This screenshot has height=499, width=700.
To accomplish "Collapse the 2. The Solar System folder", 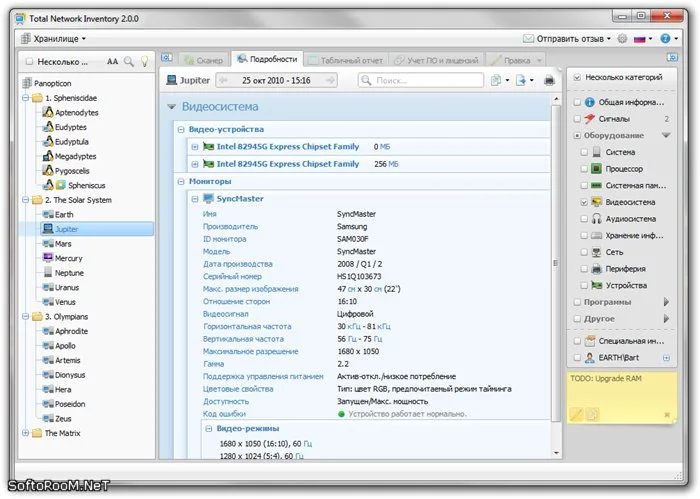I will 25,200.
